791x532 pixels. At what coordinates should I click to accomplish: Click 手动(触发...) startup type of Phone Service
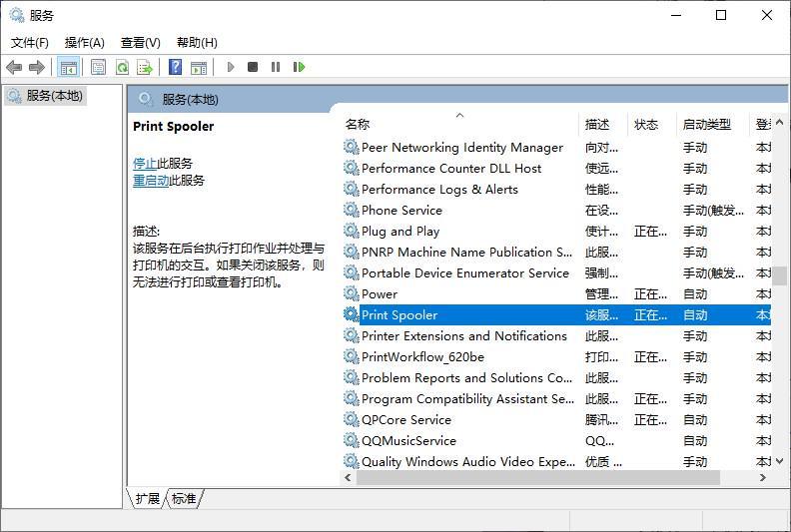(x=713, y=211)
